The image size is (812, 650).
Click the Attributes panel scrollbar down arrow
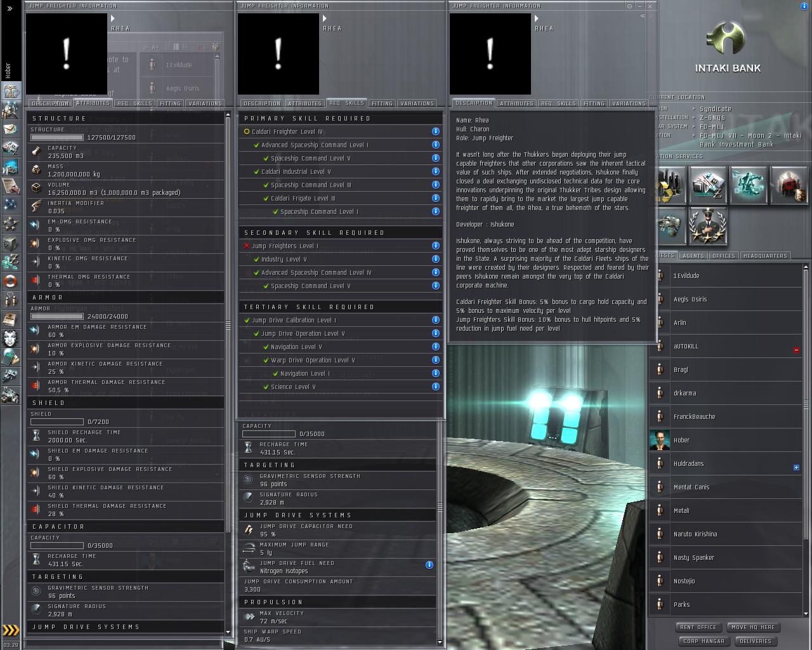click(x=229, y=632)
